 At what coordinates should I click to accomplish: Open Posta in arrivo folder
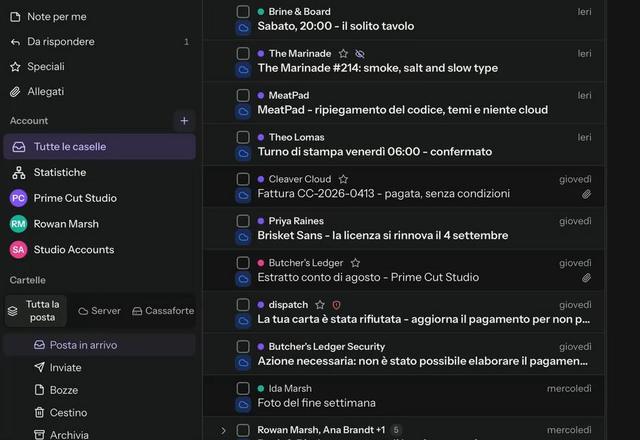click(x=99, y=345)
